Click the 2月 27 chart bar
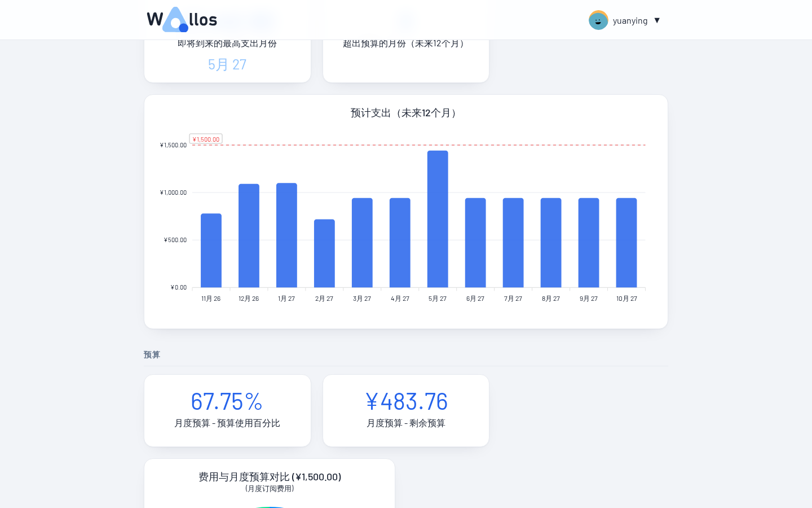 click(x=324, y=253)
